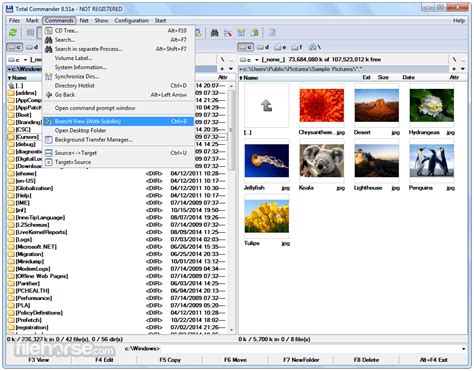The height and width of the screenshot is (371, 474).
Task: Click the directory hotlist star in left panel
Action: click(222, 69)
